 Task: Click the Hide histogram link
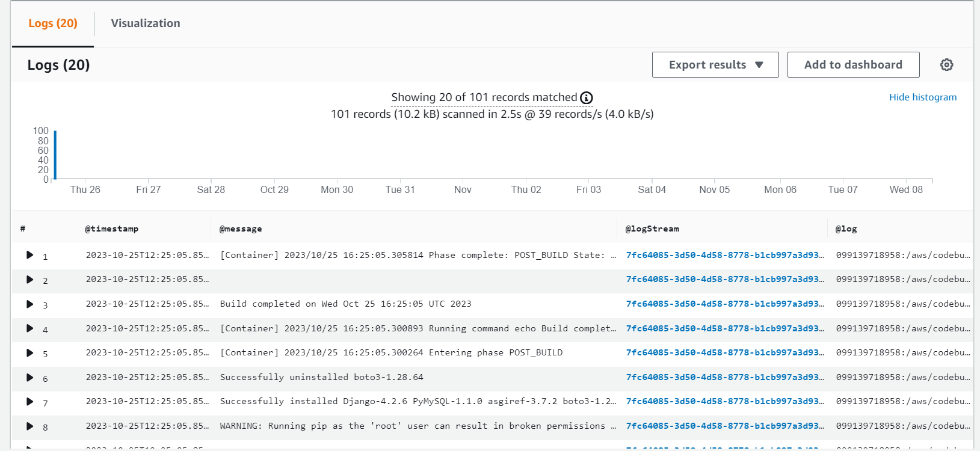point(923,97)
